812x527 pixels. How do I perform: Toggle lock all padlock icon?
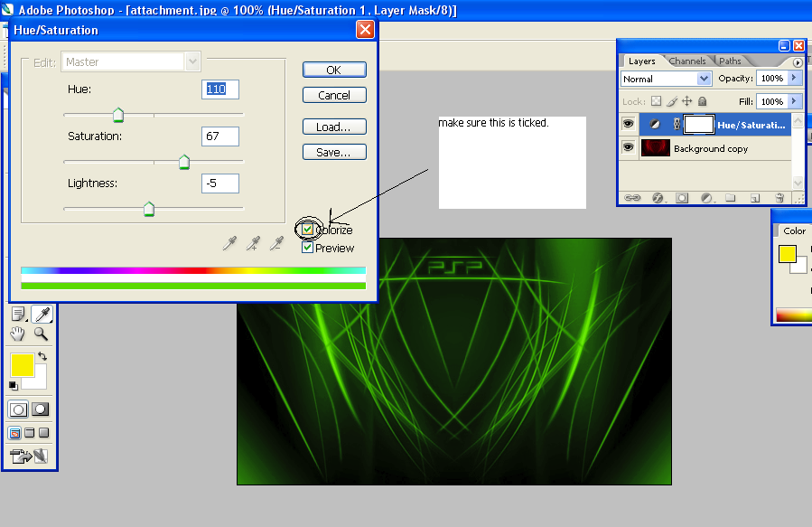[702, 101]
